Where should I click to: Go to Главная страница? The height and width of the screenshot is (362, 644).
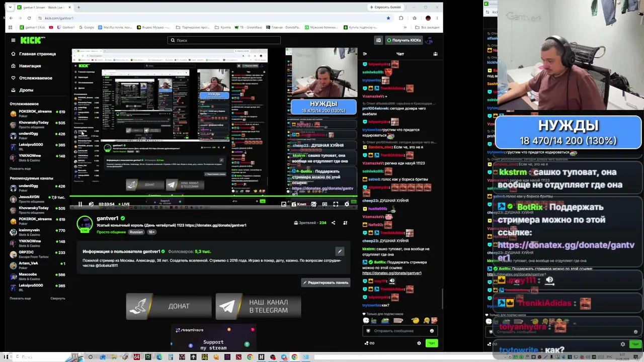click(x=35, y=54)
